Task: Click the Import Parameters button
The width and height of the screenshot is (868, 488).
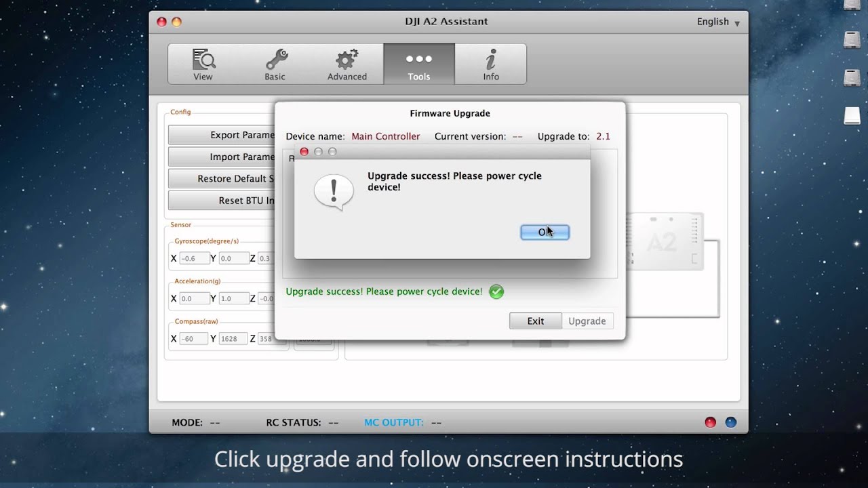Action: [x=222, y=157]
